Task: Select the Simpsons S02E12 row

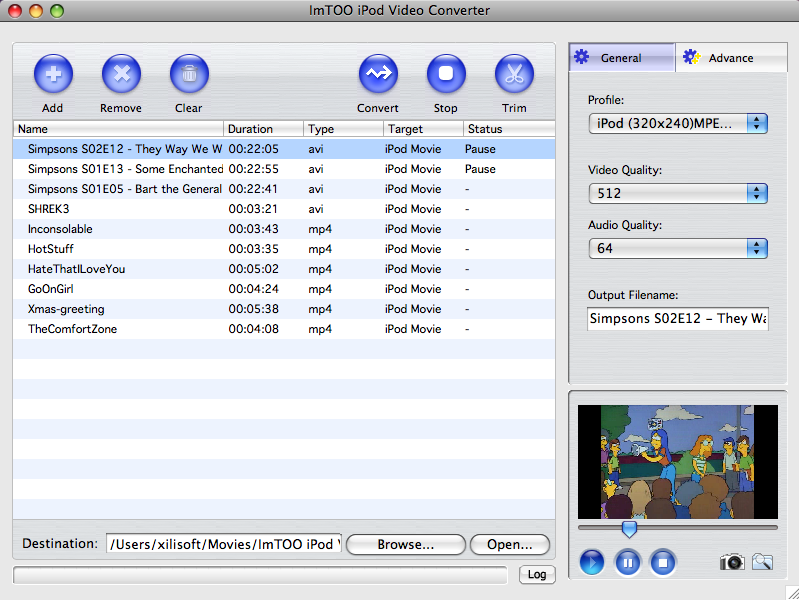Action: 284,149
